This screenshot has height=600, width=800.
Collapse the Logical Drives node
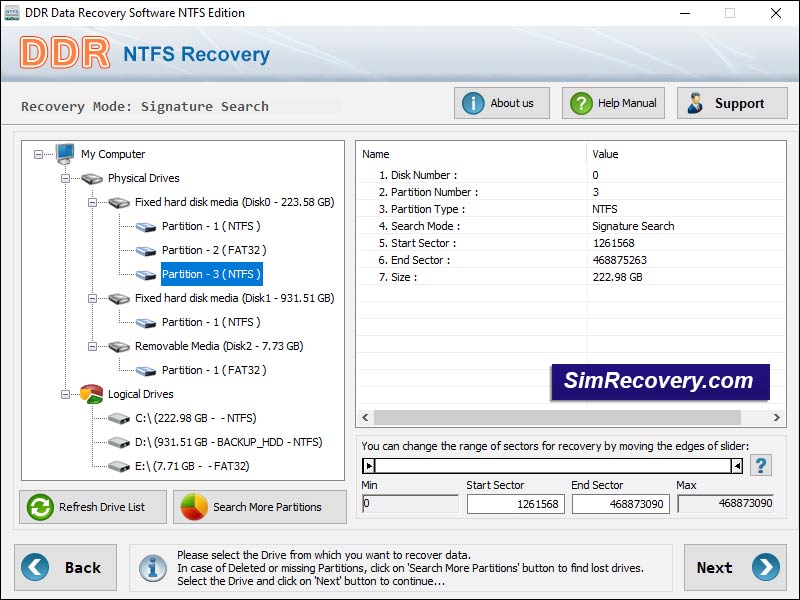pos(65,394)
